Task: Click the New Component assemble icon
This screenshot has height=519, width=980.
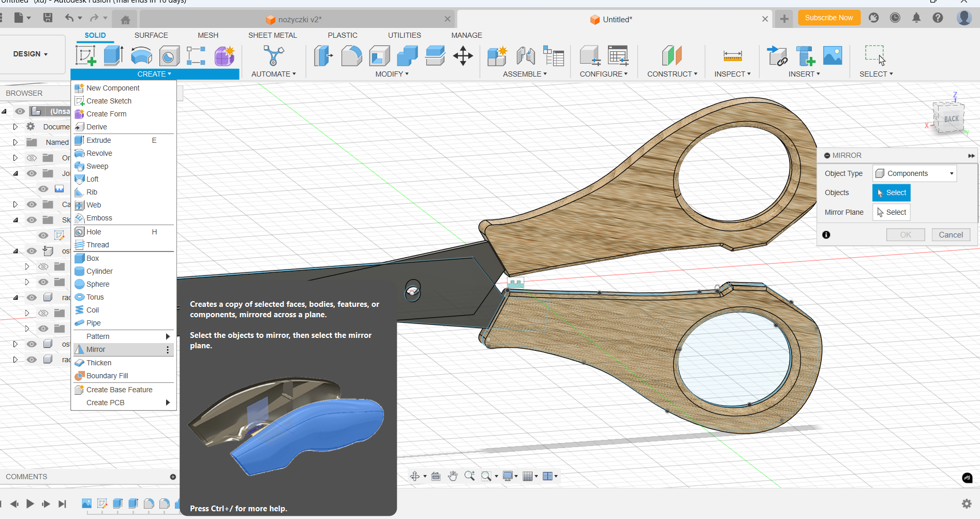Action: [497, 56]
